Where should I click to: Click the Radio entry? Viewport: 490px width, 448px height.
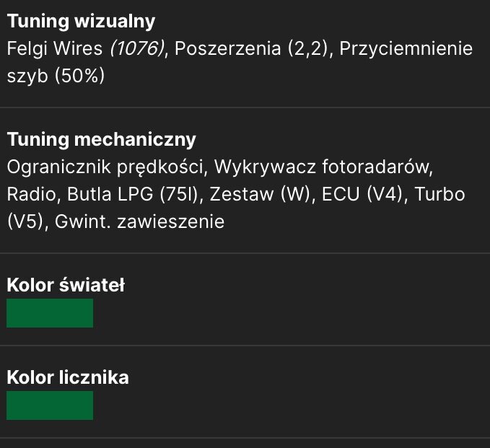(31, 194)
